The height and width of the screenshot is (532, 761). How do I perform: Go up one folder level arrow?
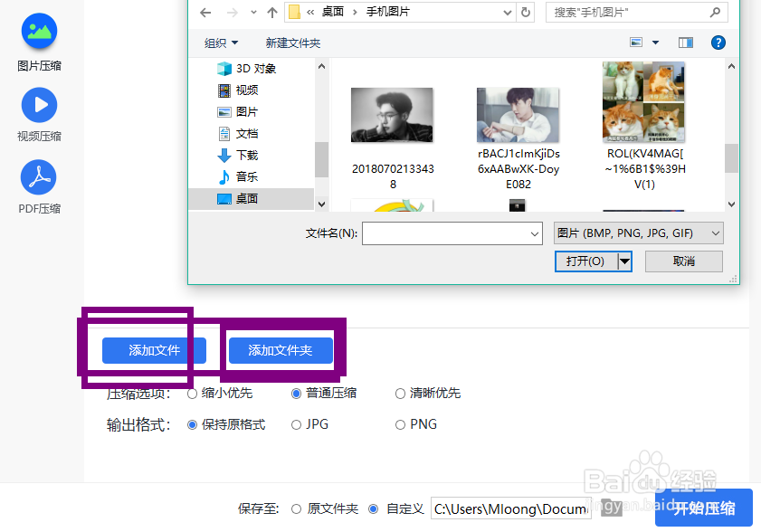tap(272, 12)
